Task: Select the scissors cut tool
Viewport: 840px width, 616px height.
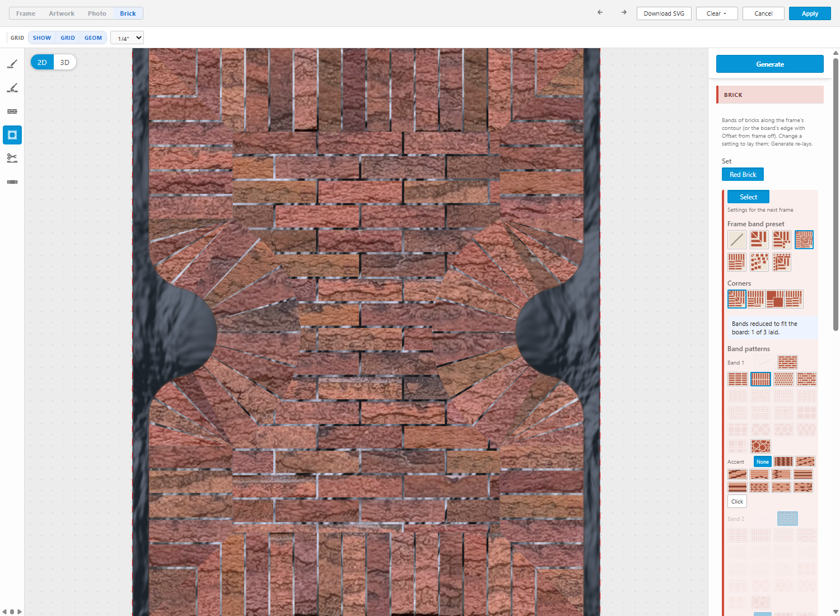Action: coord(12,158)
